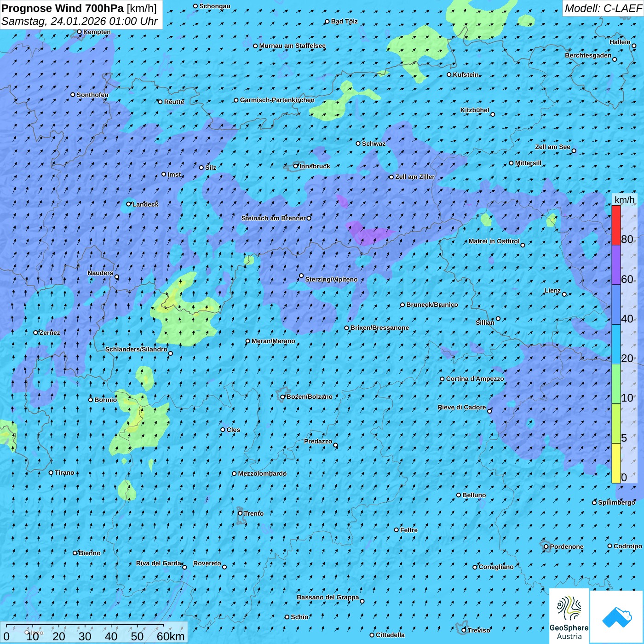Click the 'Brixen/Bressanone' label

point(379,328)
